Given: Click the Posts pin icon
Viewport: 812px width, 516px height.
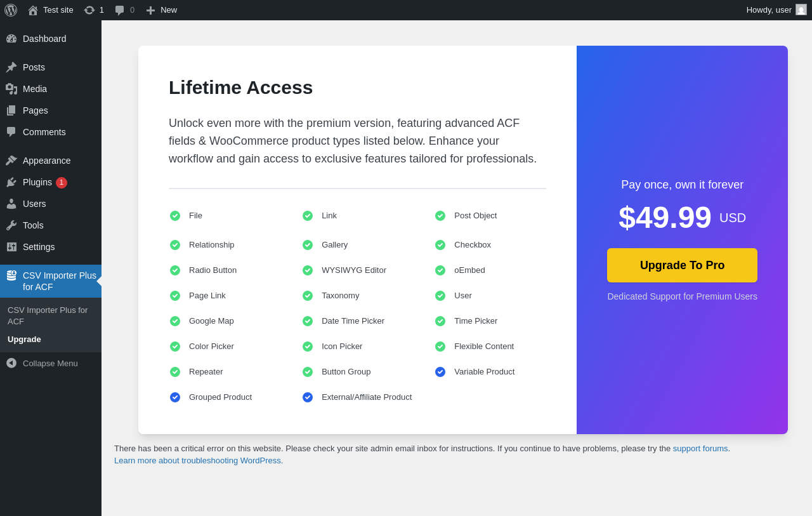Looking at the screenshot, I should (x=11, y=67).
